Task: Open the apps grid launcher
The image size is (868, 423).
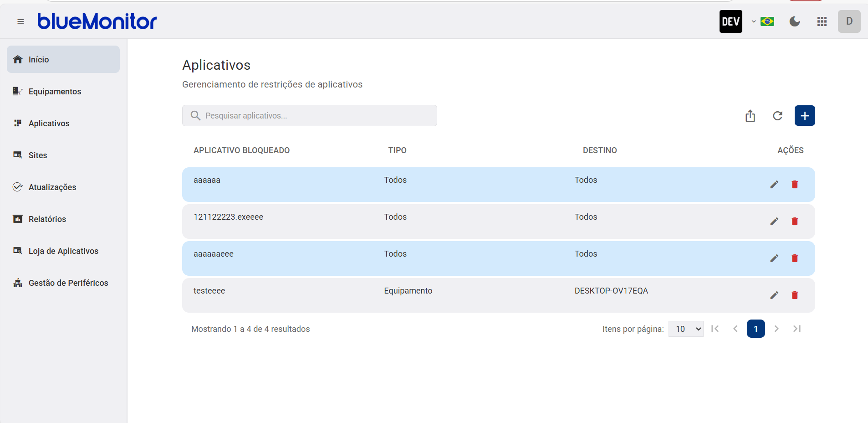Action: pos(822,21)
